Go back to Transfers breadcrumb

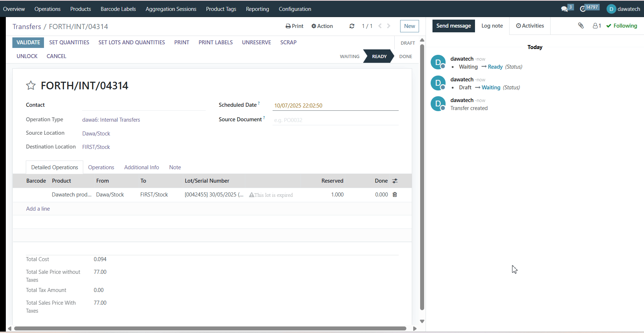pyautogui.click(x=27, y=27)
